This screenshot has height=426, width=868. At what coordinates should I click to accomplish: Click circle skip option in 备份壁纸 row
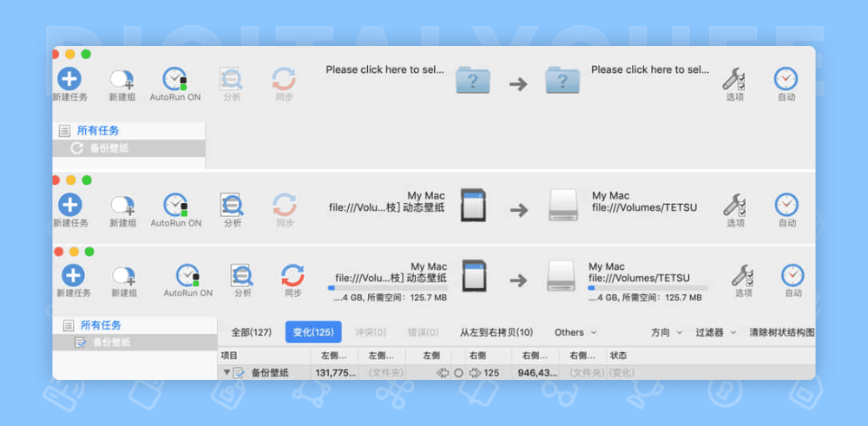coord(458,373)
